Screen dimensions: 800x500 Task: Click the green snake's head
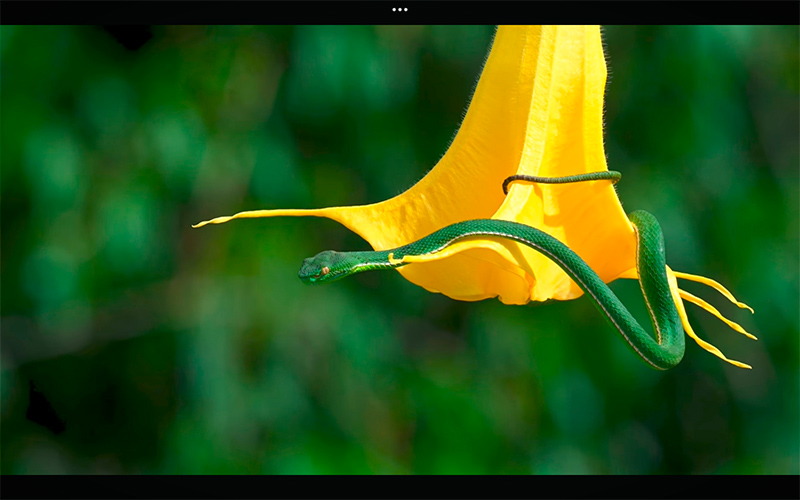tap(320, 267)
